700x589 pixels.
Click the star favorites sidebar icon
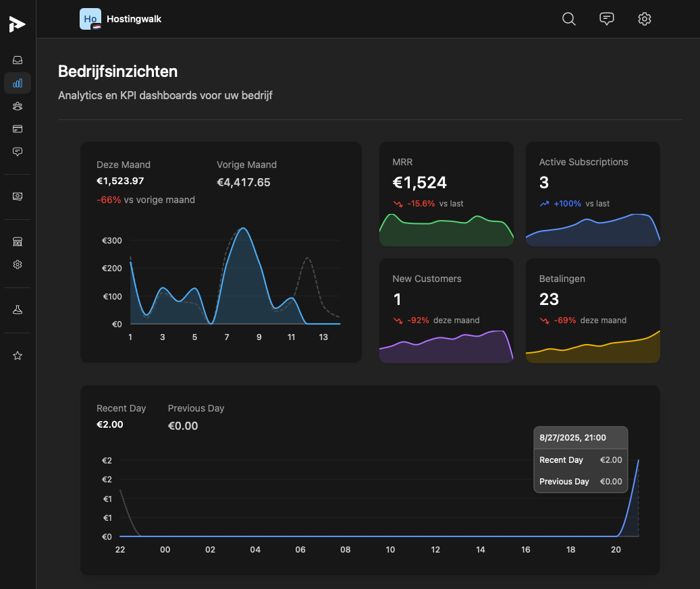click(x=18, y=356)
